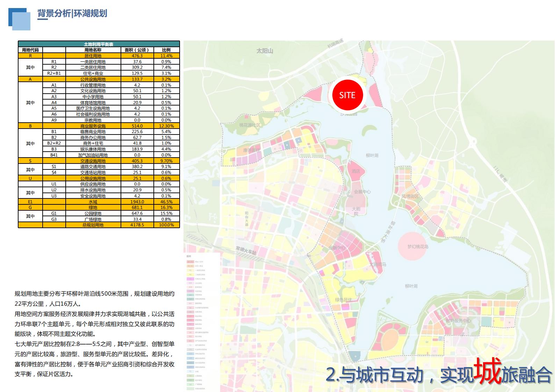Select the 居住用地 row name cell

pyautogui.click(x=93, y=56)
